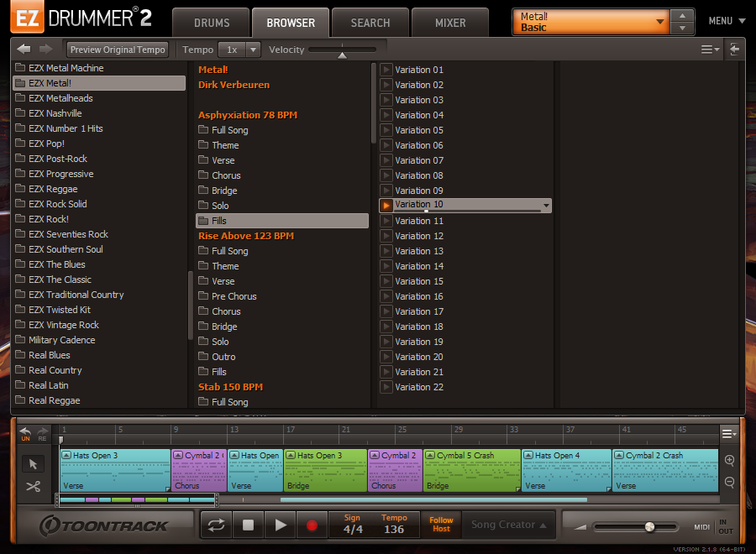
Task: Start playback with the play button
Action: pos(280,525)
